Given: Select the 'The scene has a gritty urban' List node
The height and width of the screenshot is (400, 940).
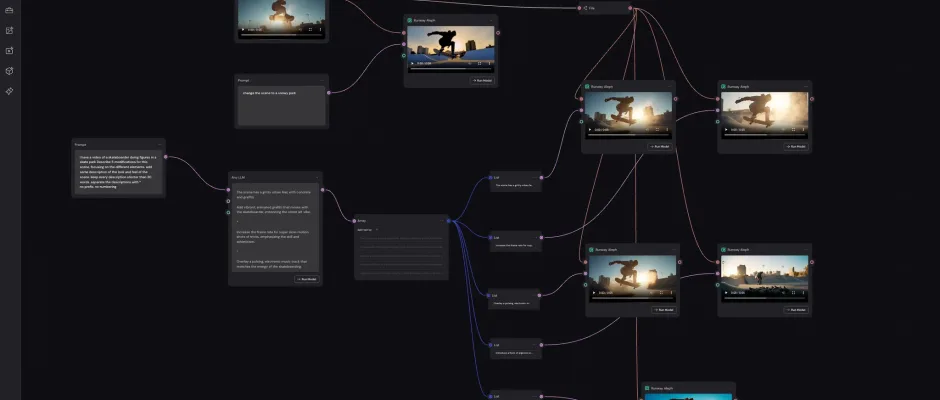Looking at the screenshot, I should 516,182.
